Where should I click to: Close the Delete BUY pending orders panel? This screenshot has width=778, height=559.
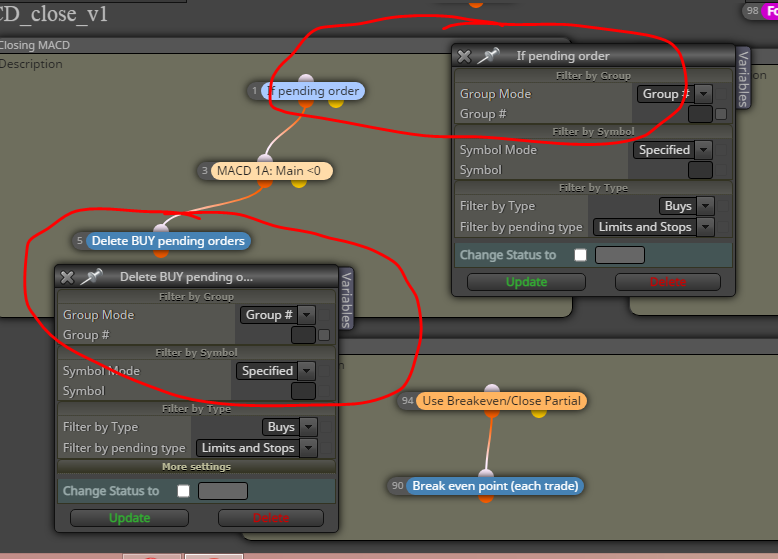67,277
